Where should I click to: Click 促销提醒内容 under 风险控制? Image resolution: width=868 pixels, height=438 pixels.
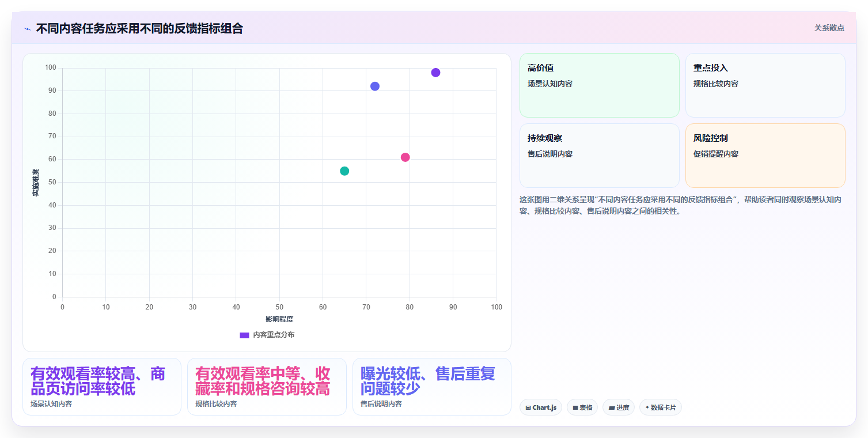click(x=716, y=154)
